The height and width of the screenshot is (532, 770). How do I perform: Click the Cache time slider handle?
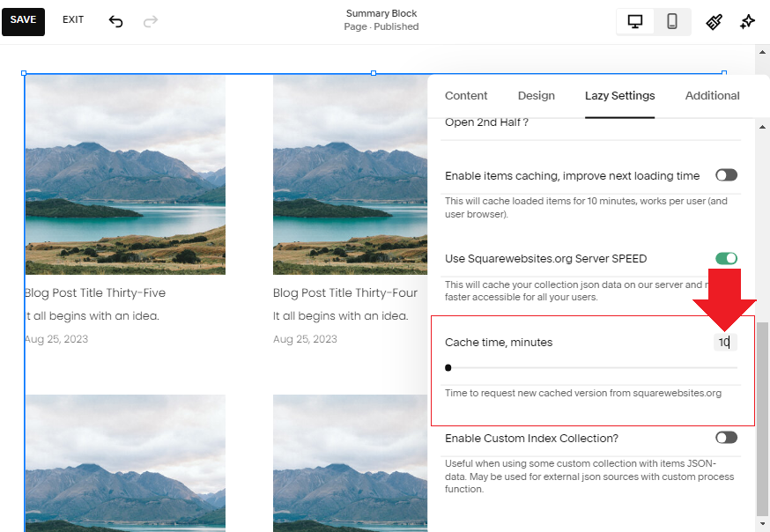[x=448, y=367]
